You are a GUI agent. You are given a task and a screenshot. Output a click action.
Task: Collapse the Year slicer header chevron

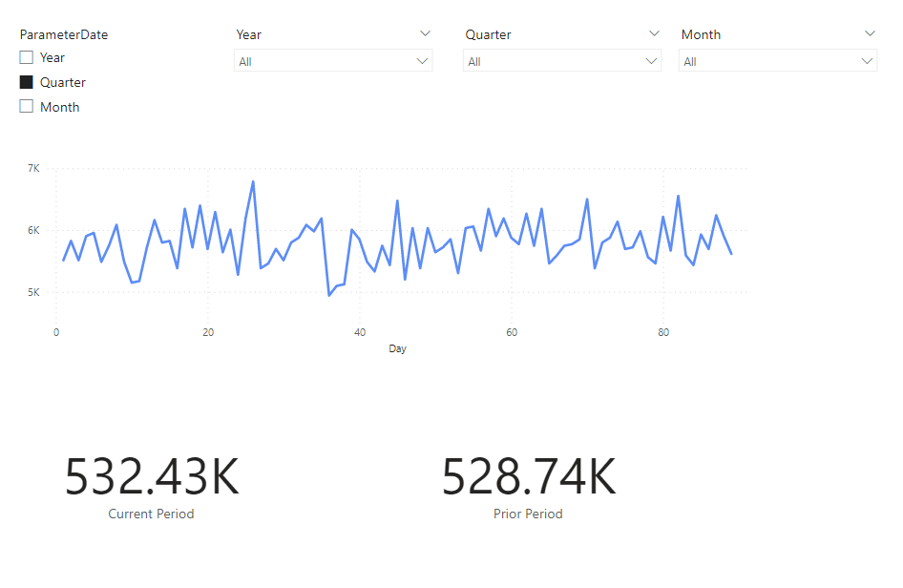tap(425, 34)
